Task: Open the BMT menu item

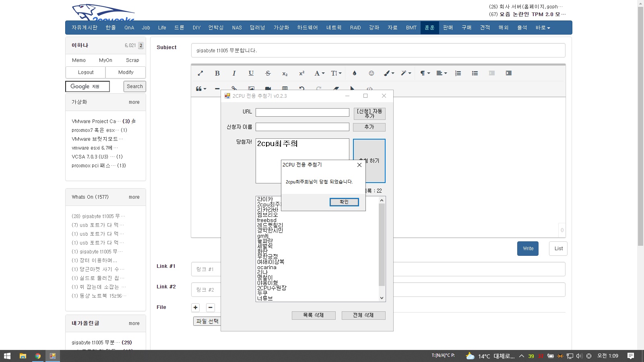Action: click(411, 28)
